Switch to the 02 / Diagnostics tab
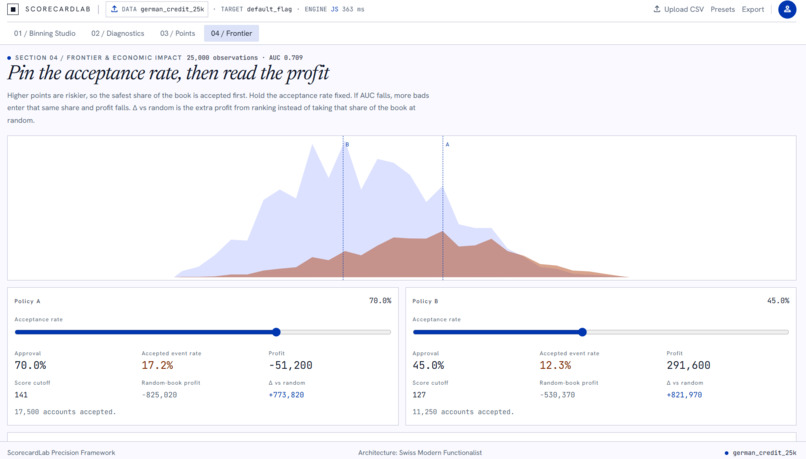 118,33
